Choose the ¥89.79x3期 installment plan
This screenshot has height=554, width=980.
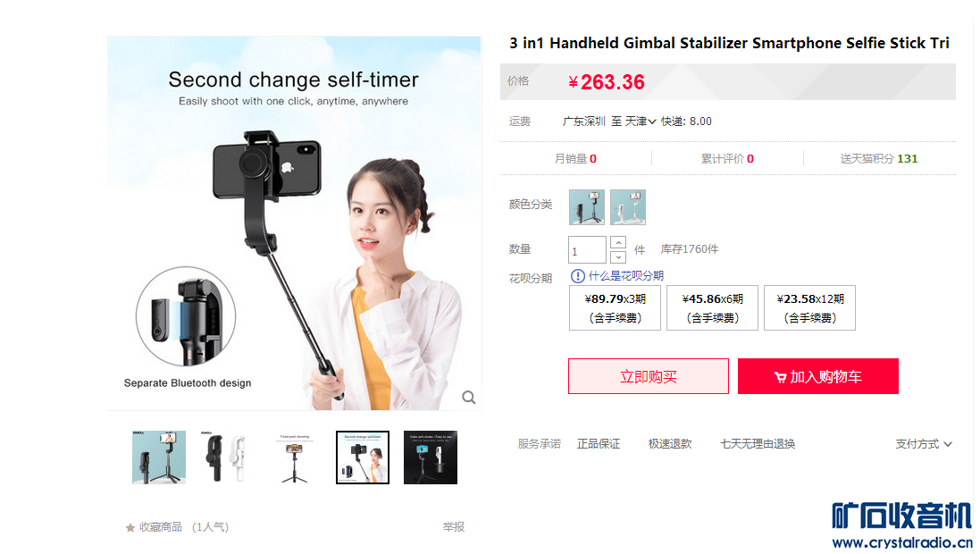pos(615,307)
